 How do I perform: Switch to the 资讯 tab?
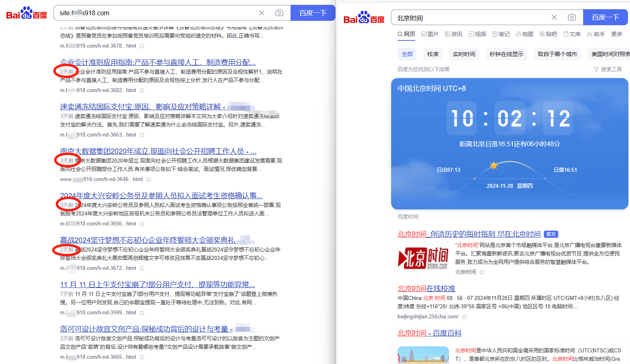(454, 34)
